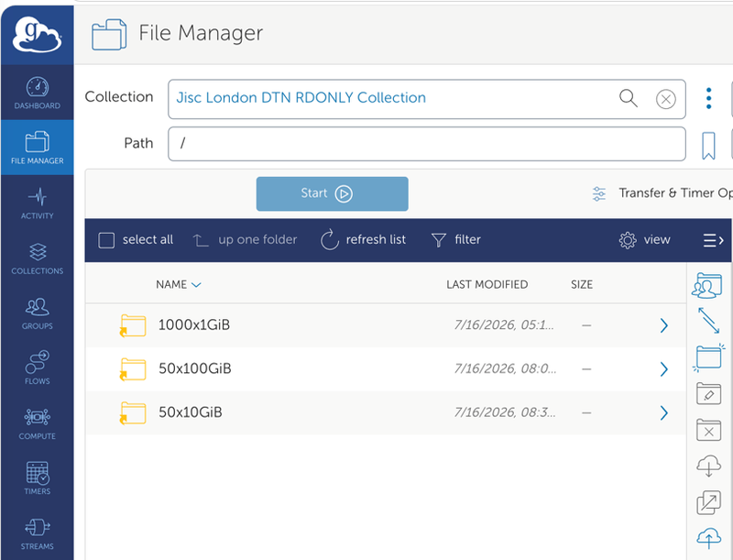The image size is (733, 560).
Task: Collapse the side actions panel toggle
Action: point(714,240)
